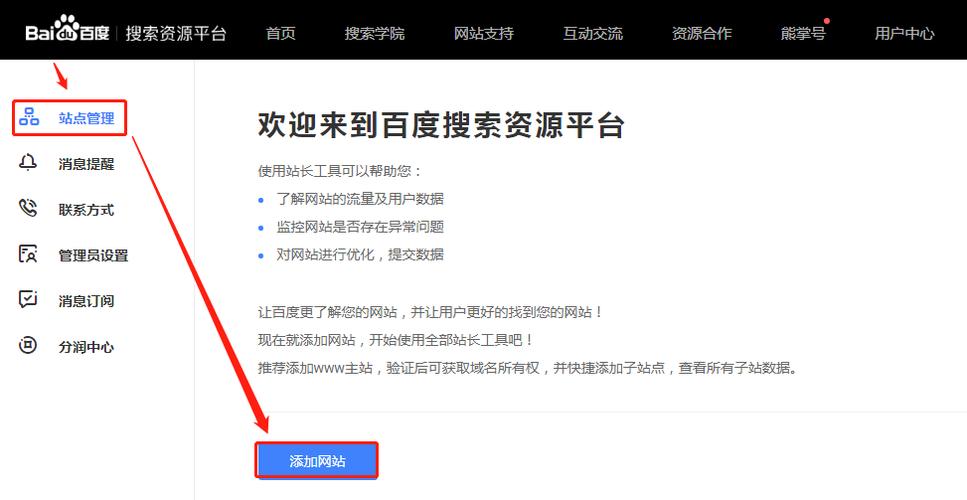This screenshot has height=500, width=967.
Task: Click the 联系方式 phone icon
Action: (28, 209)
